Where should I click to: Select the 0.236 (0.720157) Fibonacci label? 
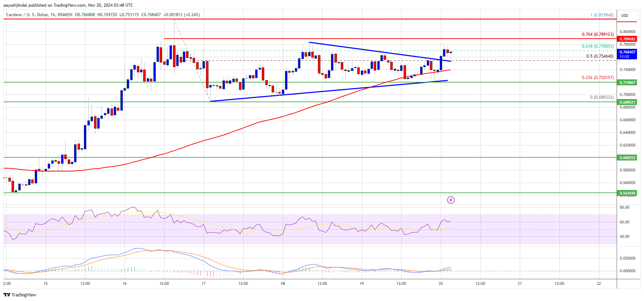tap(598, 78)
